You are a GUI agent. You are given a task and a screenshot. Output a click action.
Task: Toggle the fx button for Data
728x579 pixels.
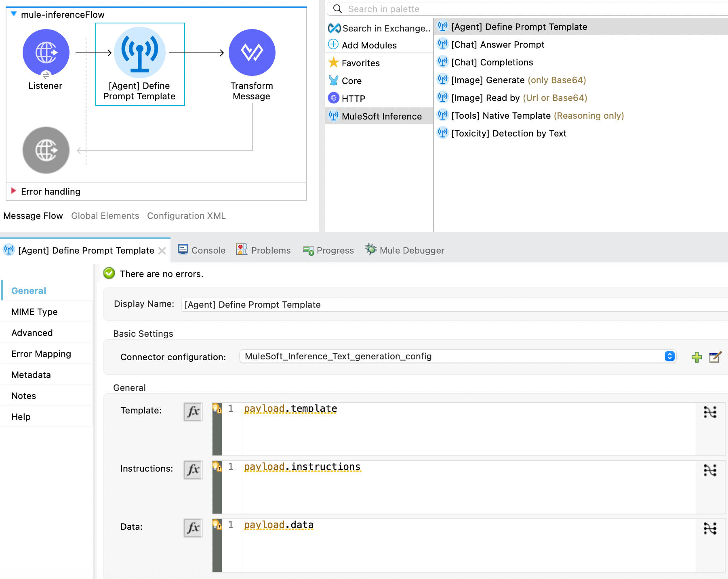(x=193, y=528)
